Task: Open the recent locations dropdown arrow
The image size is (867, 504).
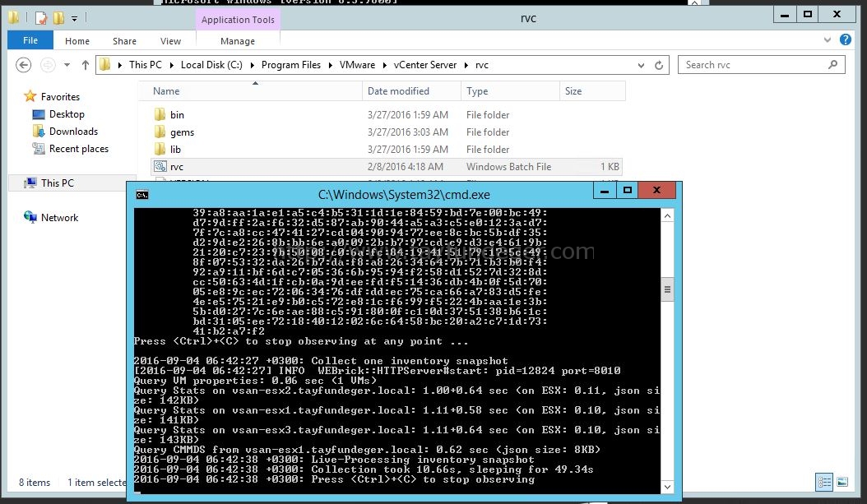Action: (x=67, y=65)
